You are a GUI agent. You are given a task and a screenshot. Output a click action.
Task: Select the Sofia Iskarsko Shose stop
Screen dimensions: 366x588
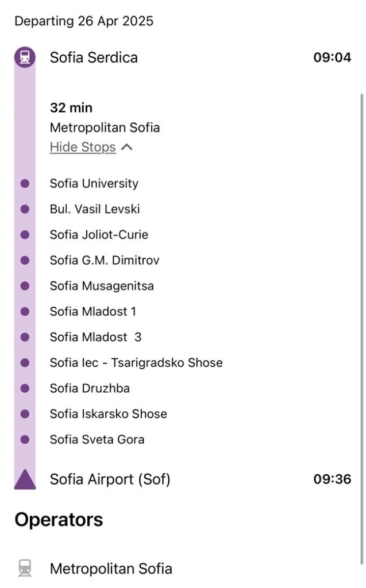pos(109,414)
